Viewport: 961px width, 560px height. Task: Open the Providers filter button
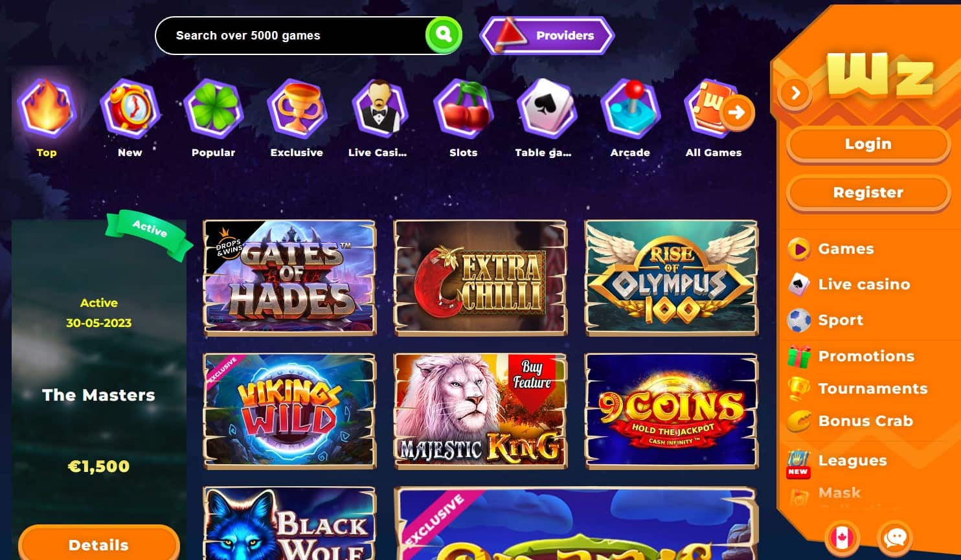[x=547, y=36]
